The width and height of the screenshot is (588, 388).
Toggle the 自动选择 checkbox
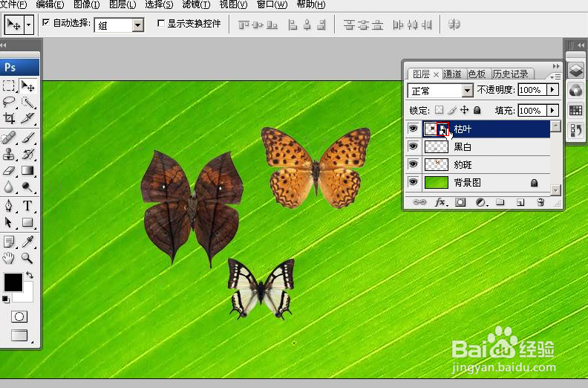coord(46,22)
